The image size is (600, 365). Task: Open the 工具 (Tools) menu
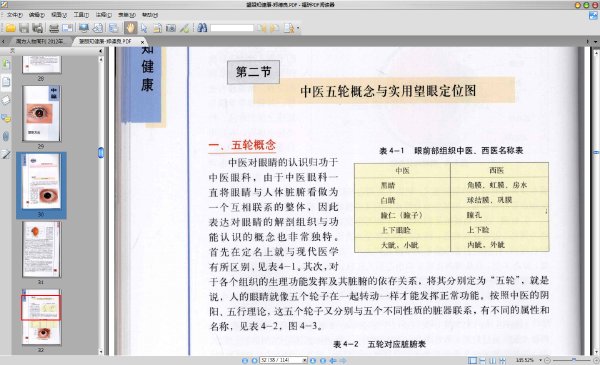pyautogui.click(x=81, y=15)
